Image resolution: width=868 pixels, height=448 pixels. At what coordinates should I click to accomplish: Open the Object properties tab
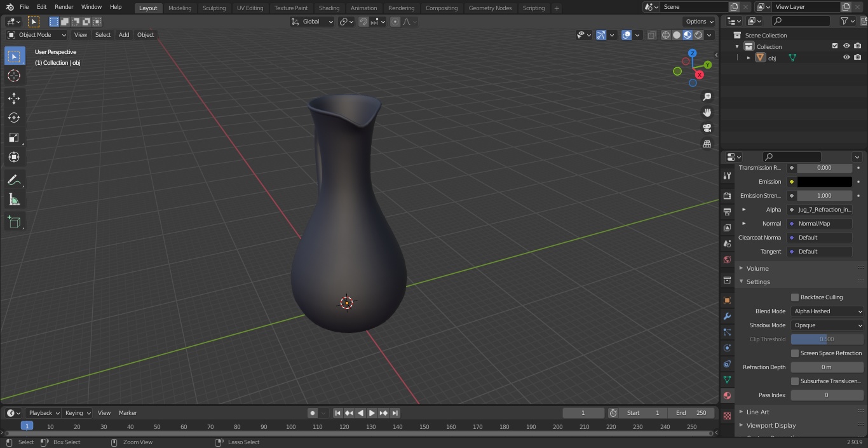[728, 300]
